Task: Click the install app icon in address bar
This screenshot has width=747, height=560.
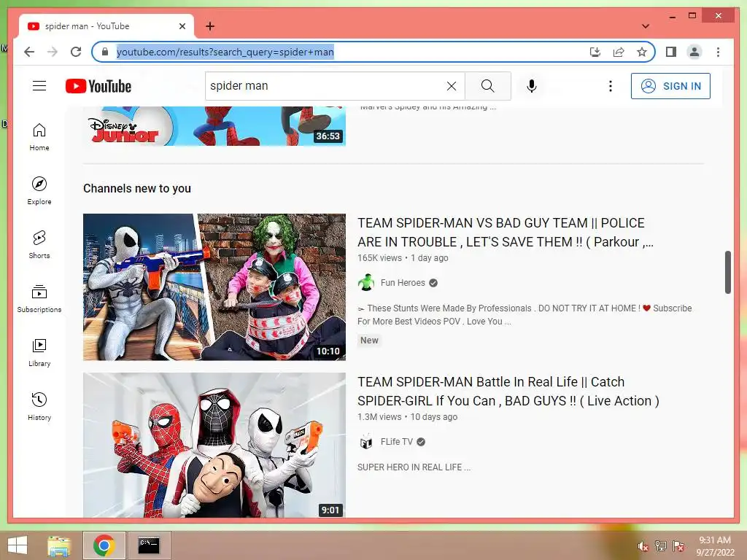Action: 595,52
